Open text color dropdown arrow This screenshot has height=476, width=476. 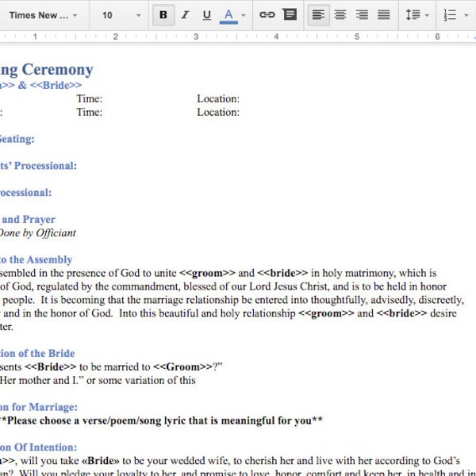[x=244, y=15]
